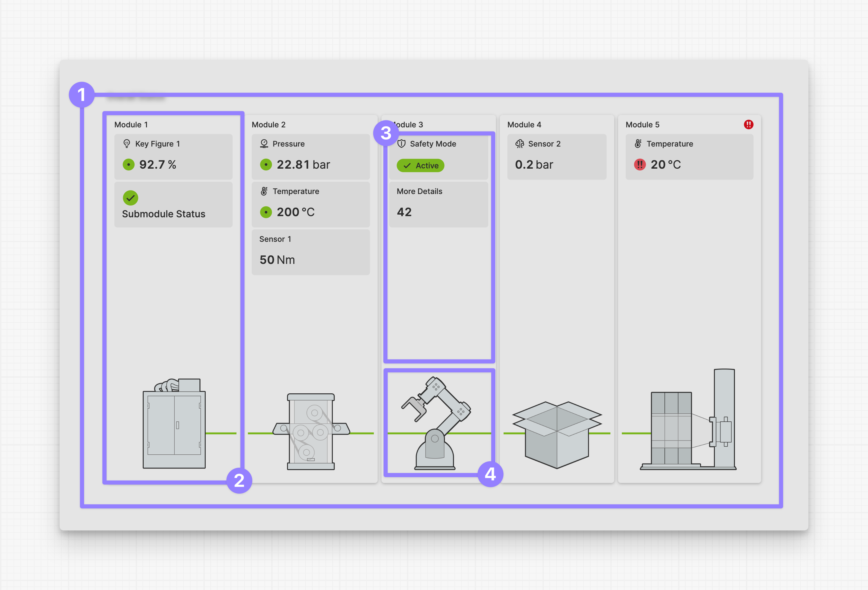The image size is (868, 590).
Task: Click the open box illustration in Module 4
Action: coord(556,435)
